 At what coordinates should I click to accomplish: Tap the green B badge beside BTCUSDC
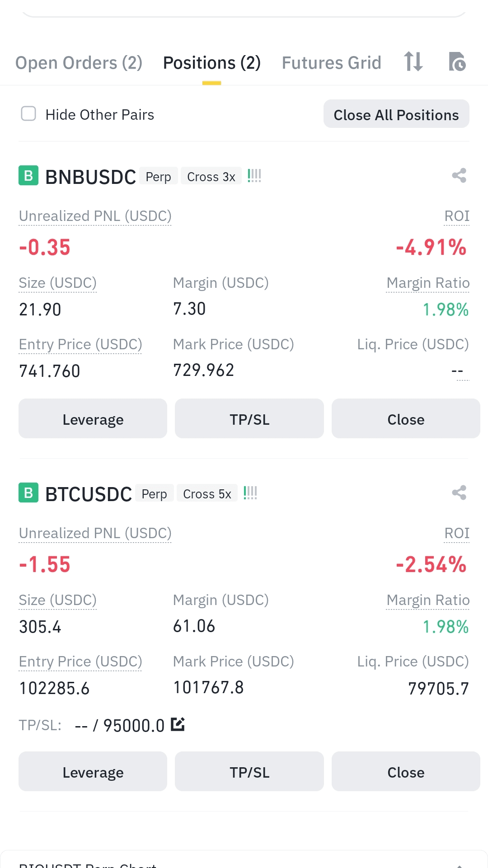point(28,493)
